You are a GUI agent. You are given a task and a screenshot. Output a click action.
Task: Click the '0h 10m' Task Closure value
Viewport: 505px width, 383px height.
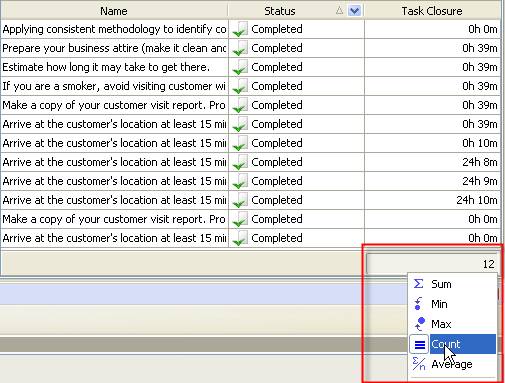tap(480, 143)
